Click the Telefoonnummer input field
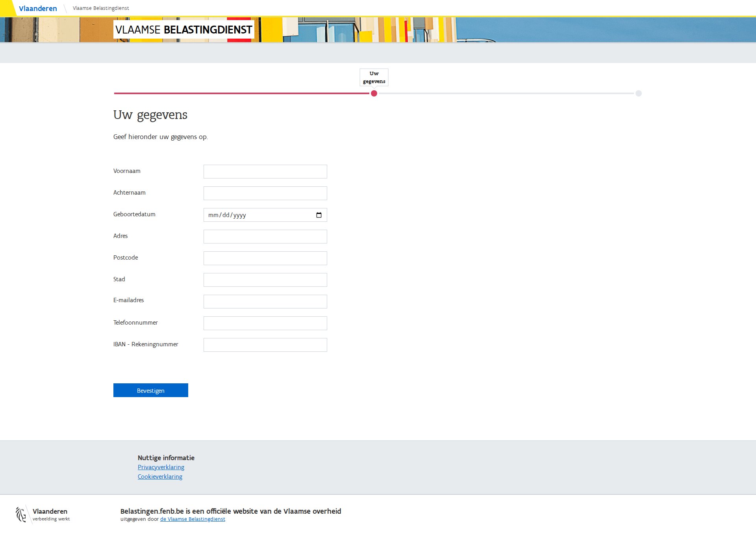The width and height of the screenshot is (756, 548). (x=265, y=323)
